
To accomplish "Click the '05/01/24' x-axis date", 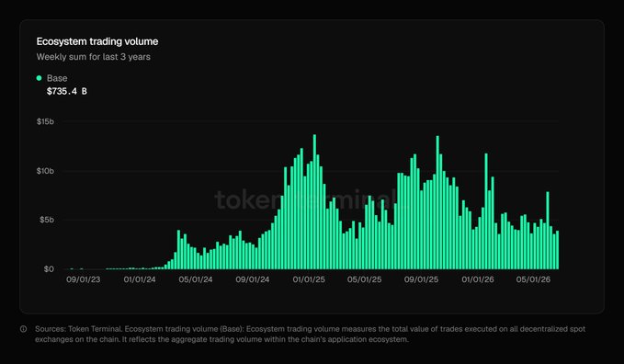I will 196,279.
